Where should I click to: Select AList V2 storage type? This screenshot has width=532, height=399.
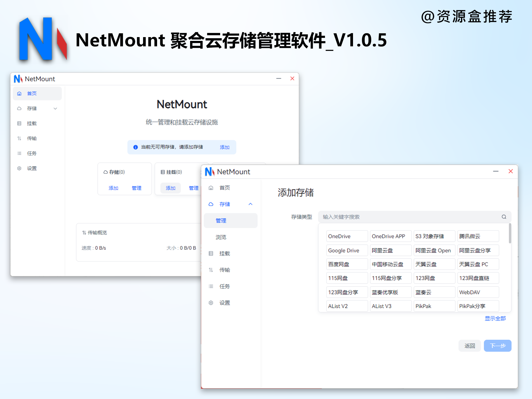347,306
